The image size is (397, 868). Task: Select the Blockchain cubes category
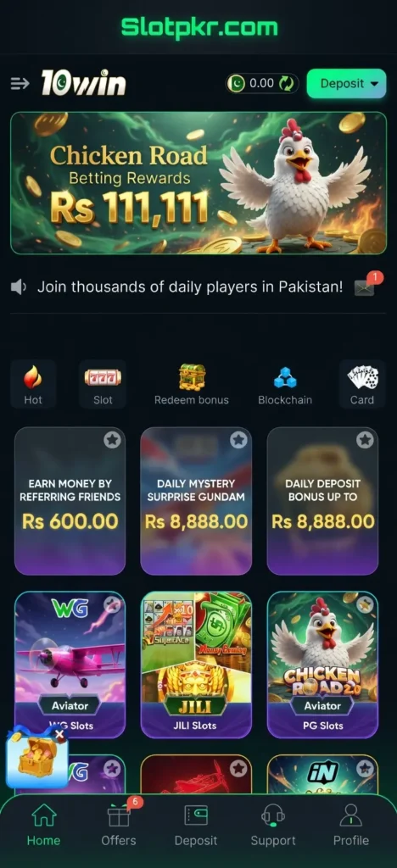tap(285, 384)
